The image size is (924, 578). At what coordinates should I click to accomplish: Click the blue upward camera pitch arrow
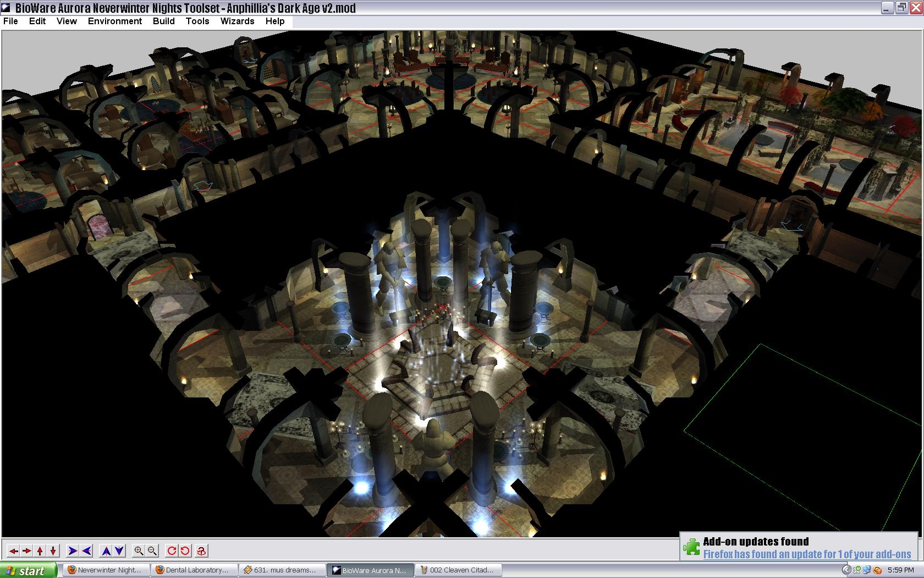pos(106,550)
